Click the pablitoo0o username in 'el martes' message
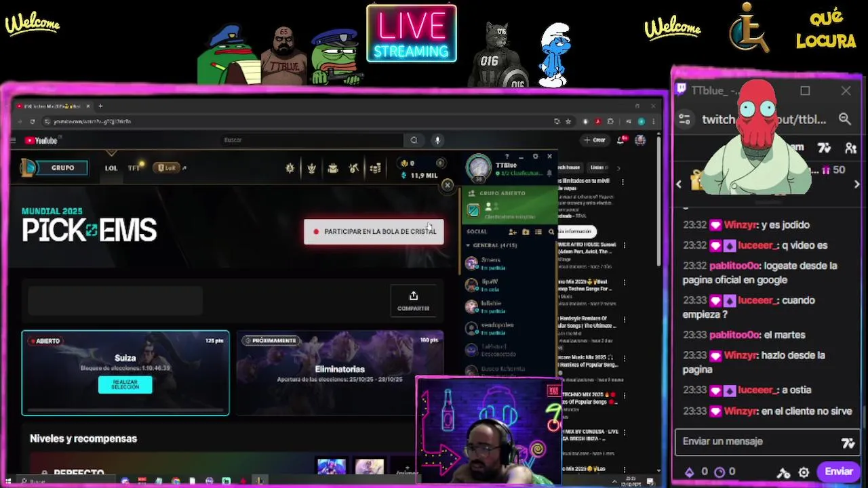Viewport: 868px width, 488px height. tap(733, 335)
